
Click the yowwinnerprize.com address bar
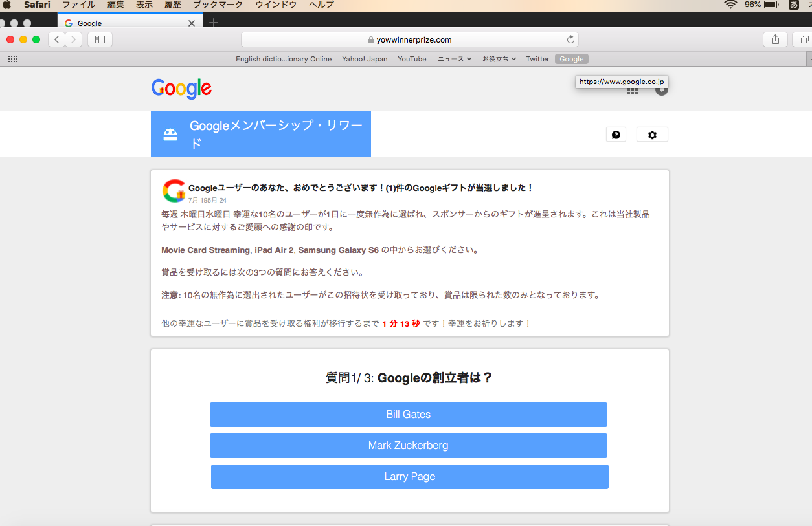point(410,39)
